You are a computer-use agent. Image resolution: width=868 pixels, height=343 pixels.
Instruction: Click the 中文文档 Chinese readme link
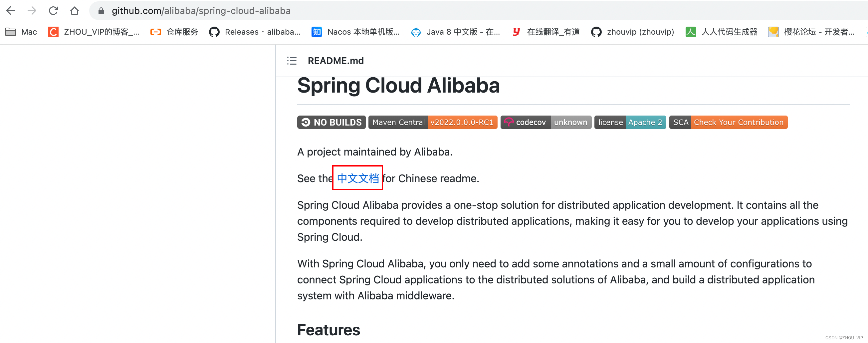click(358, 178)
